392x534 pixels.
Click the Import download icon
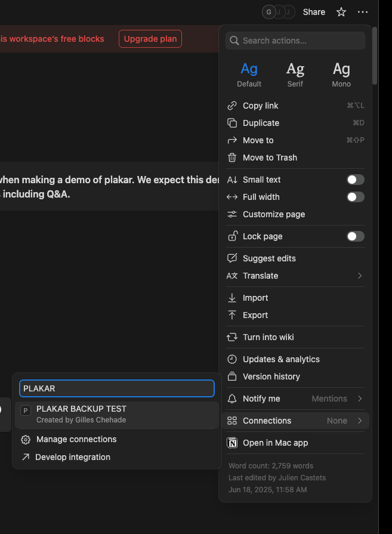click(x=232, y=298)
